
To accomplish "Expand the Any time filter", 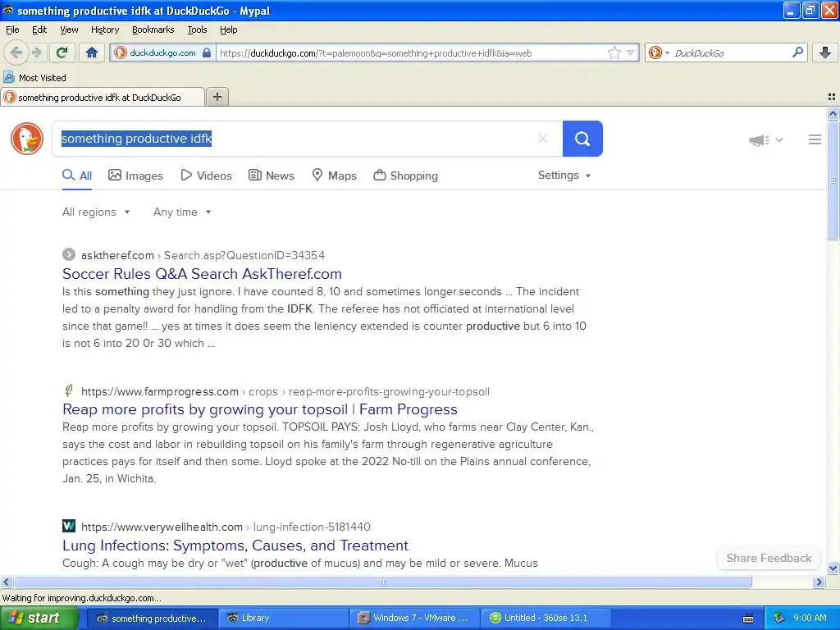I will 182,212.
